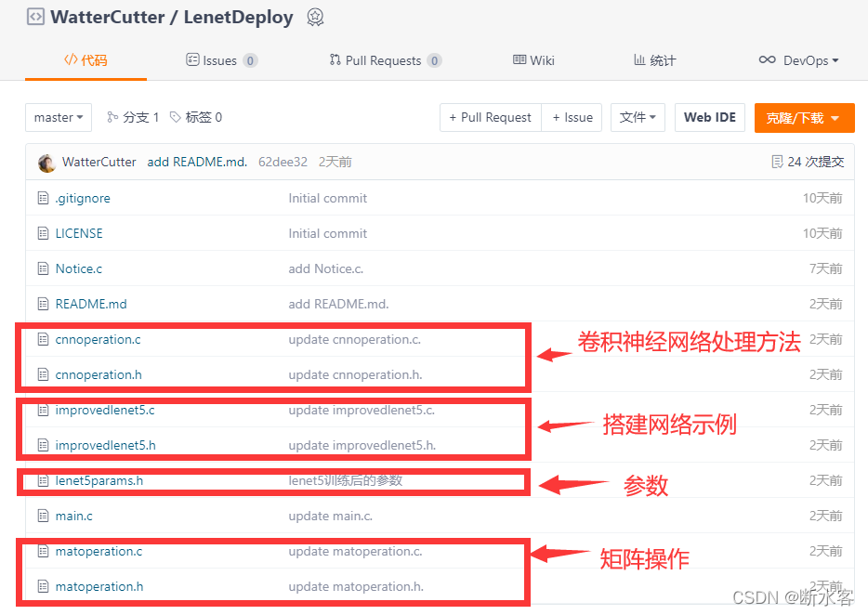The image size is (868, 615).
Task: Expand the 文件 dropdown
Action: pos(638,117)
